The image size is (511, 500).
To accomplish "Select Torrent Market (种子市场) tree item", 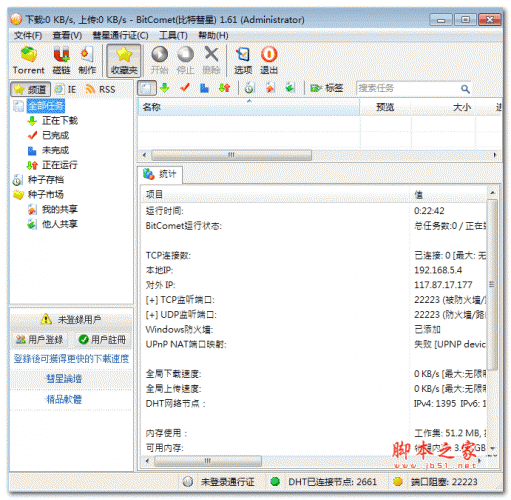I will click(x=46, y=194).
